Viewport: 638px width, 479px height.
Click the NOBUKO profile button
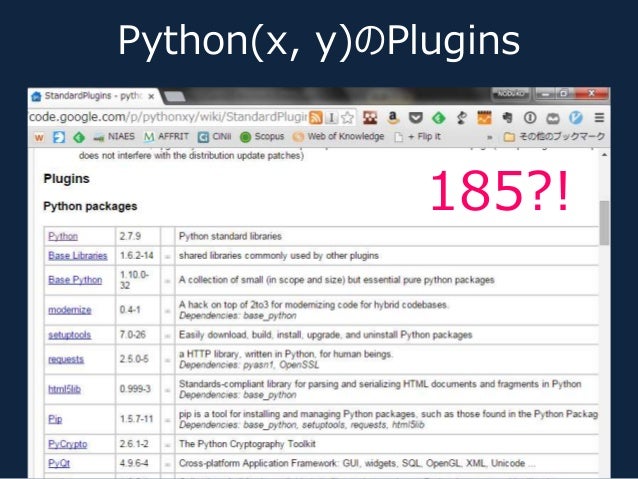(511, 94)
